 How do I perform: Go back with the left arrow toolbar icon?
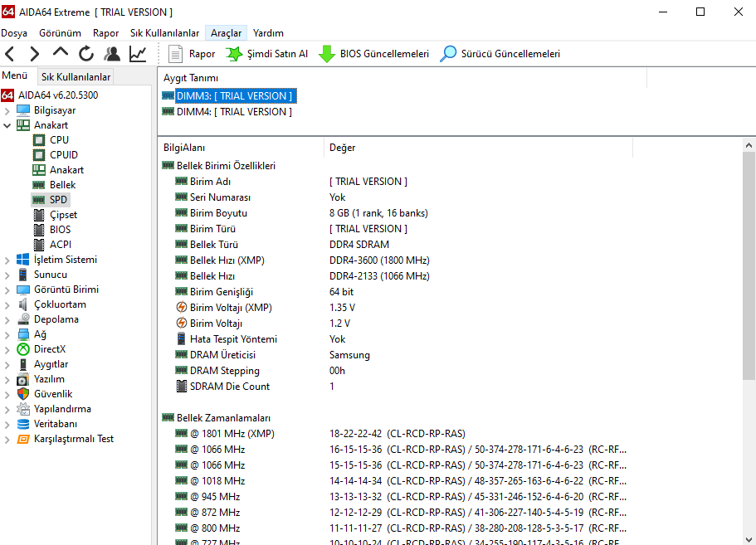tap(10, 53)
